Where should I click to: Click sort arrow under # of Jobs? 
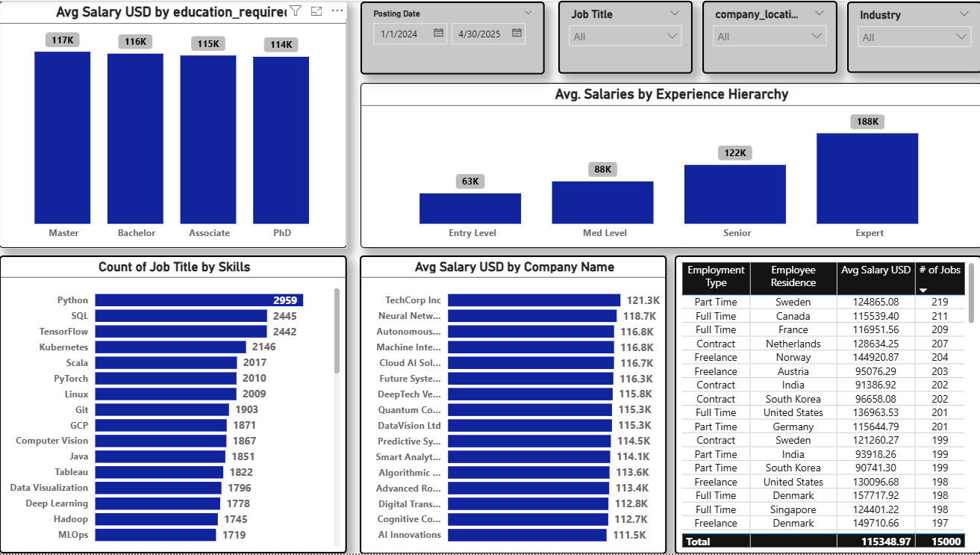tap(923, 290)
